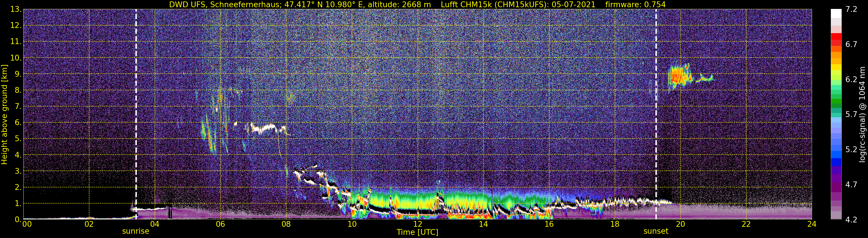The image size is (868, 238).
Task: Click the height axis tick label '10.'
Action: (16, 58)
